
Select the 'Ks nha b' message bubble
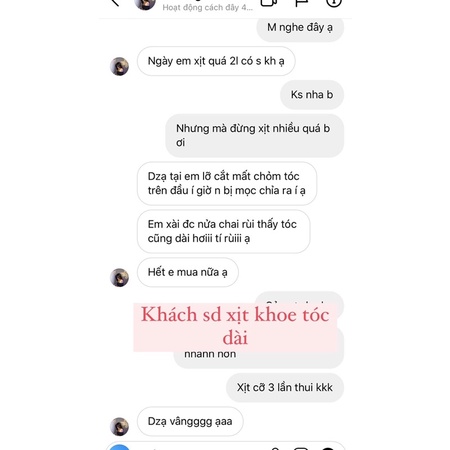[x=312, y=95]
